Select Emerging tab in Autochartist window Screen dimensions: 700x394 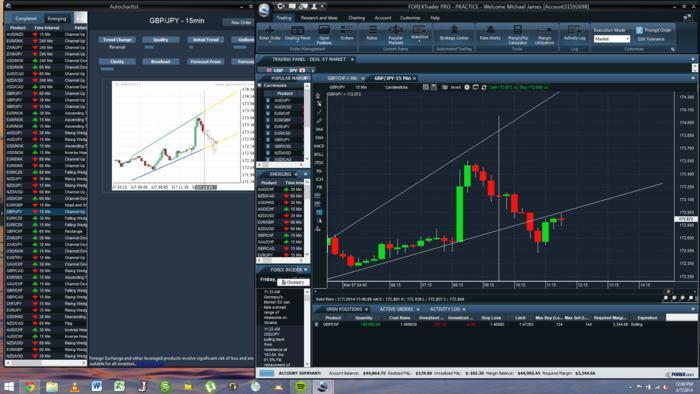[57, 19]
